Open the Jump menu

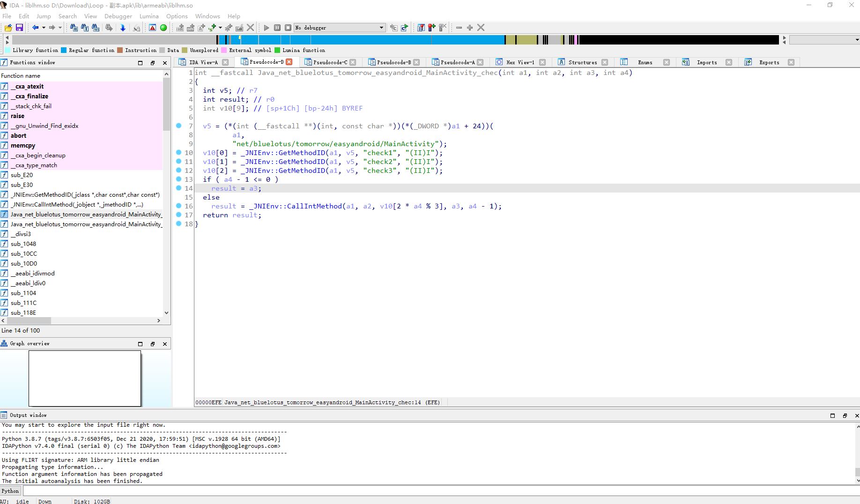[44, 16]
